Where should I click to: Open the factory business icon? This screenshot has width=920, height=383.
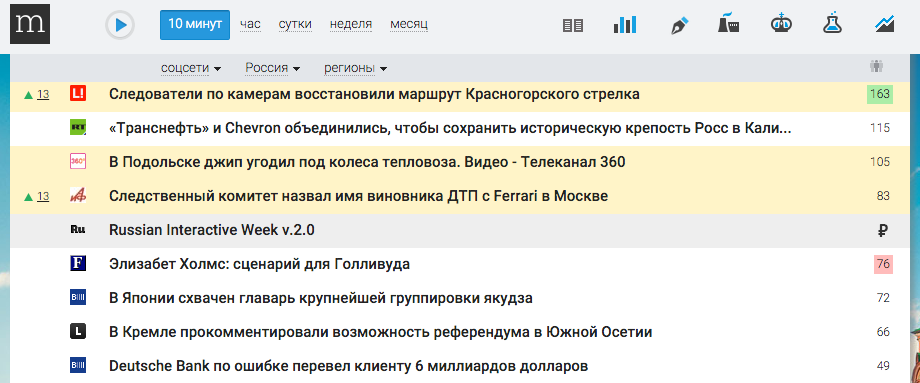coord(728,23)
